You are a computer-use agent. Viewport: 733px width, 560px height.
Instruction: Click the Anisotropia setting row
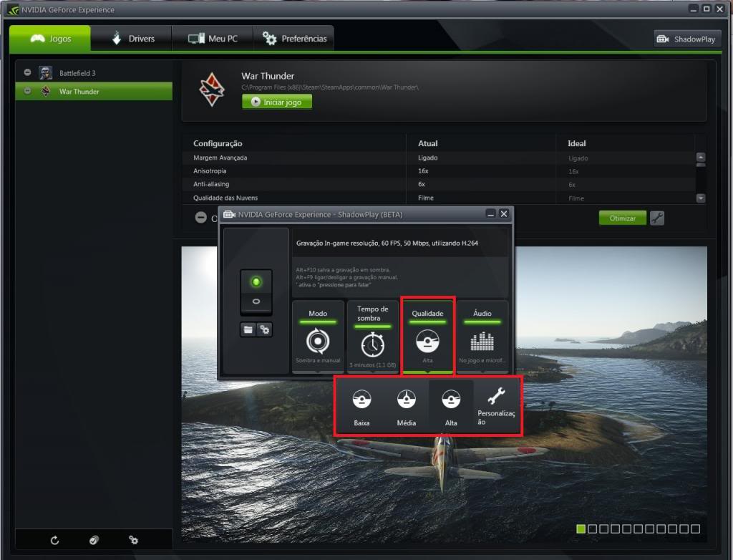tap(439, 170)
